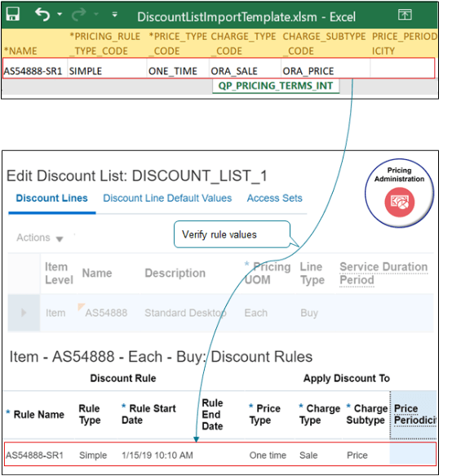Select the Sale charge type cell
452x476 pixels.
[x=308, y=456]
